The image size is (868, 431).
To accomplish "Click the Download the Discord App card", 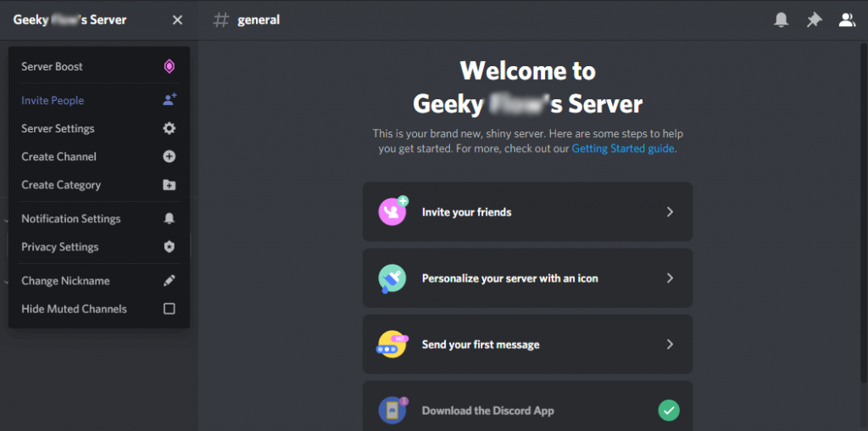I will point(527,406).
